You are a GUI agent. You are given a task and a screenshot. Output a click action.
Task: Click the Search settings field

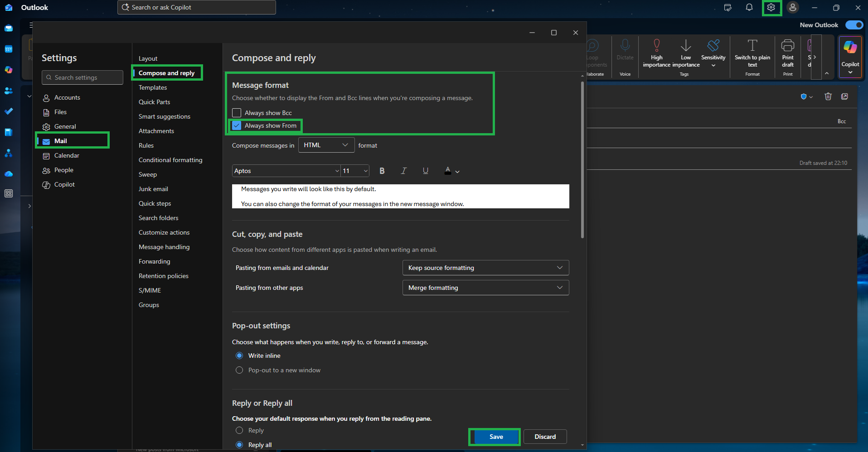pos(82,77)
